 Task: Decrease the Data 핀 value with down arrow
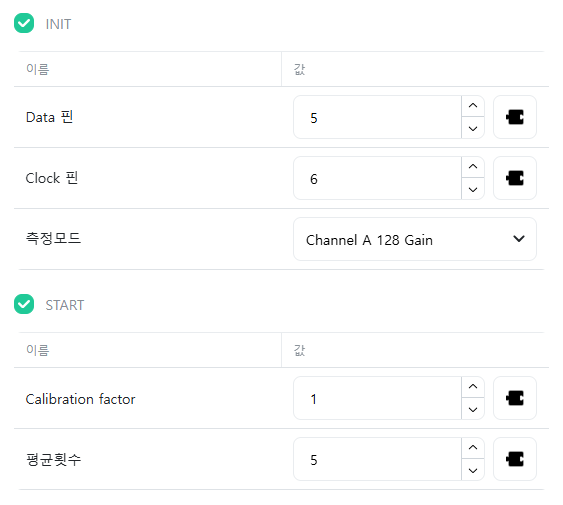(x=473, y=128)
